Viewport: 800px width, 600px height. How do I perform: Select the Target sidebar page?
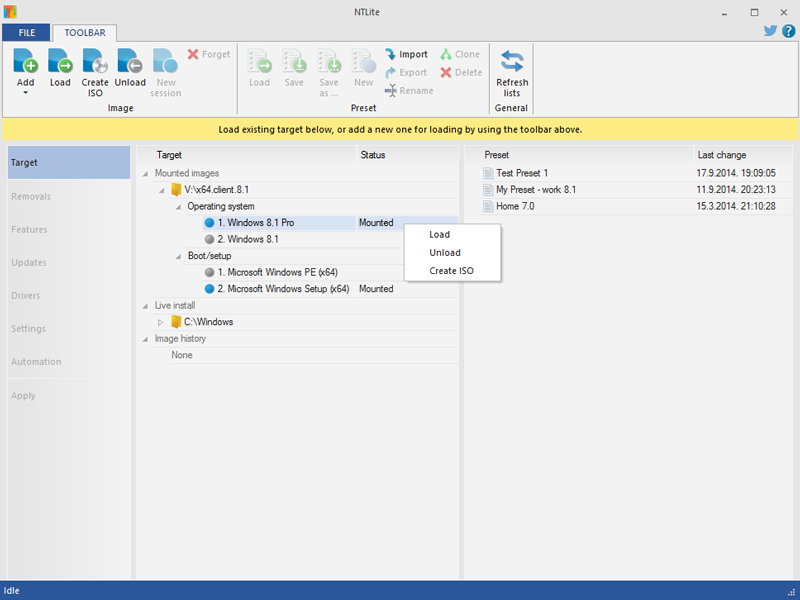pos(69,162)
